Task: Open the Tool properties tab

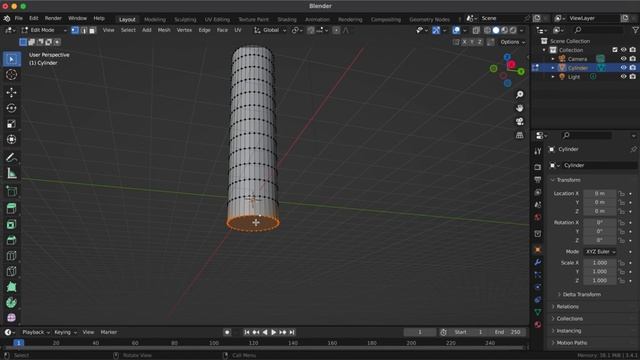Action: (x=538, y=151)
